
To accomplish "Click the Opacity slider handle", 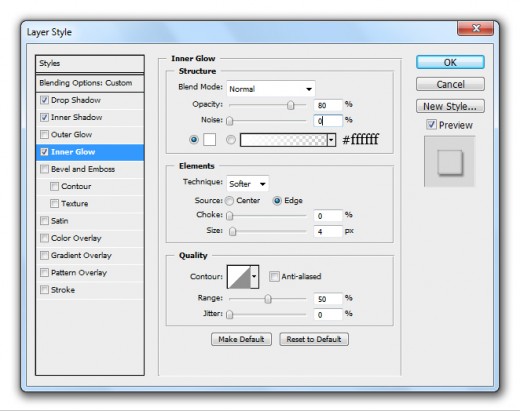I will (291, 105).
